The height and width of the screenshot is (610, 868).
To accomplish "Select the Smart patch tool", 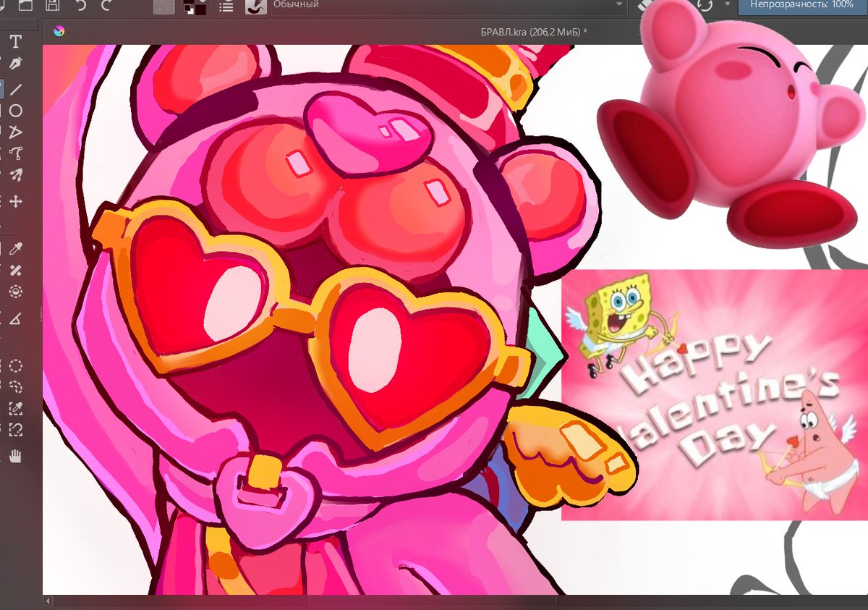I will (15, 271).
